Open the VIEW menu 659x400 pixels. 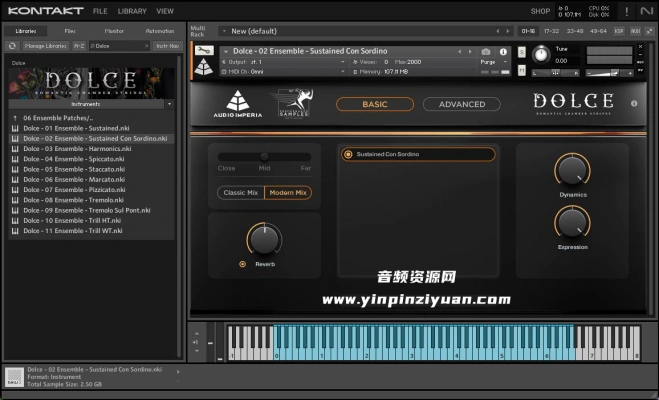pos(165,11)
